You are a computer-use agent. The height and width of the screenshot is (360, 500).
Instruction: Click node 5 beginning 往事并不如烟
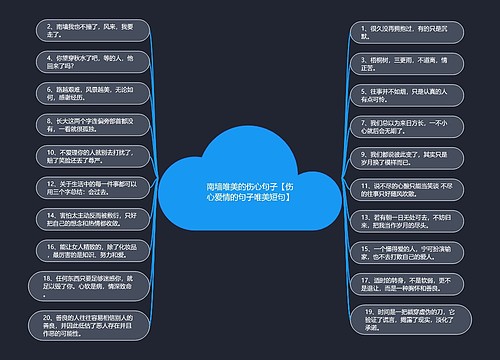coord(407,95)
